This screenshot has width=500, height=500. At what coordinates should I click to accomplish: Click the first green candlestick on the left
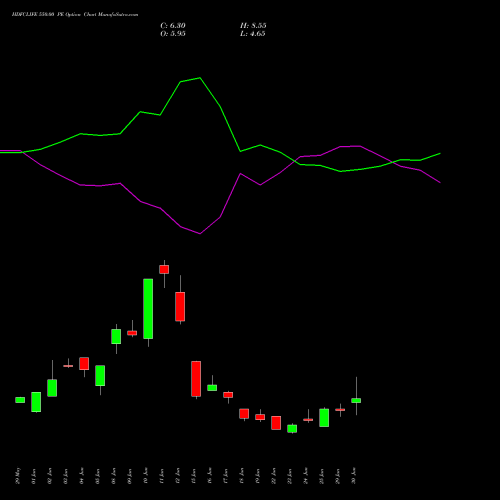20,400
